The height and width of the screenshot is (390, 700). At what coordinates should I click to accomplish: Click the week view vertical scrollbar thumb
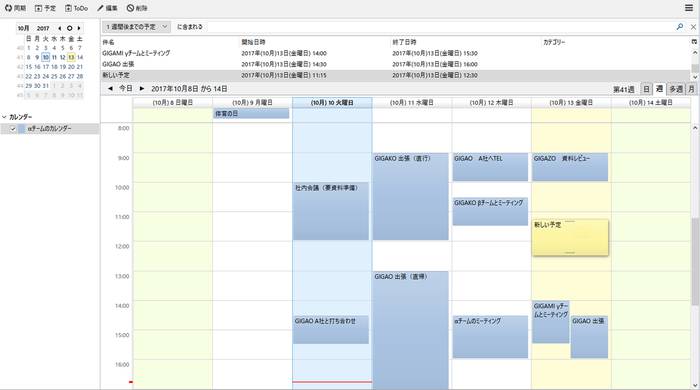click(x=695, y=261)
